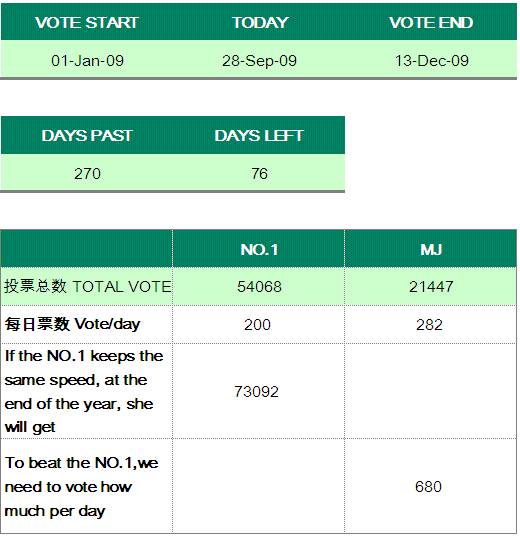The height and width of the screenshot is (537, 520).
Task: Click the cell showing 76 days left
Action: click(x=259, y=173)
